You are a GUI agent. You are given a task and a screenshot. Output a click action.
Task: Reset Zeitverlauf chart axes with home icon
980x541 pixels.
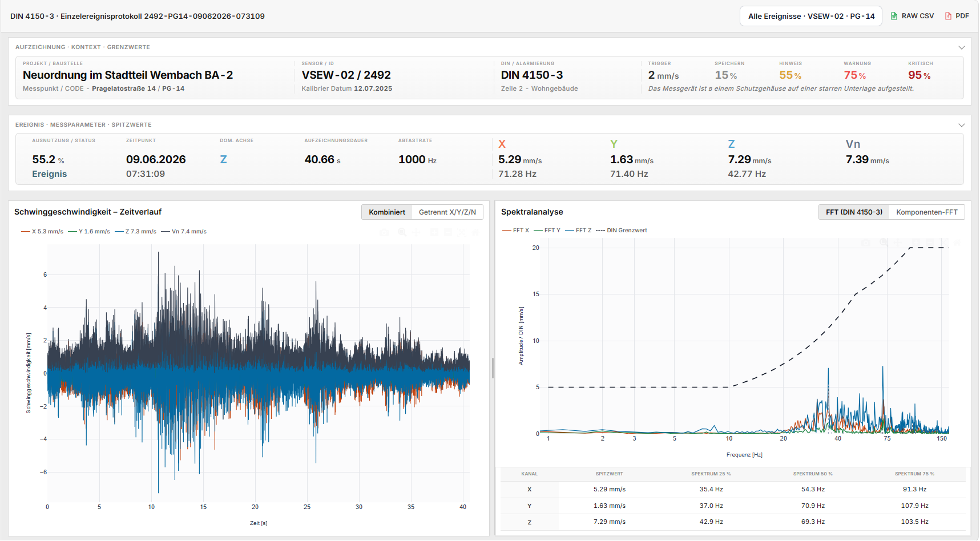click(x=475, y=232)
